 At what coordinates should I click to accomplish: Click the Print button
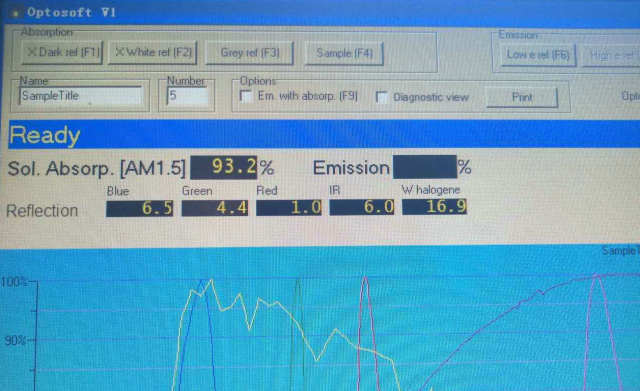click(522, 97)
